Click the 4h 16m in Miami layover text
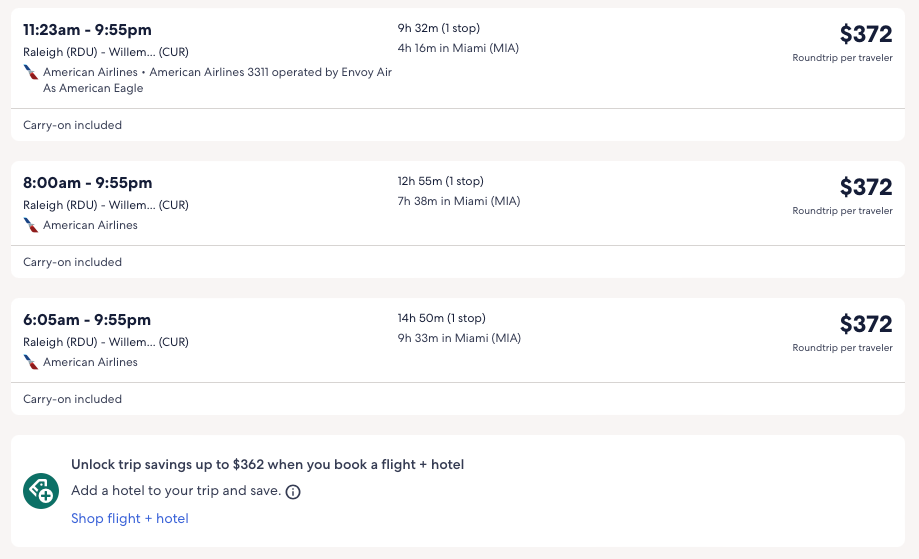 (x=458, y=48)
